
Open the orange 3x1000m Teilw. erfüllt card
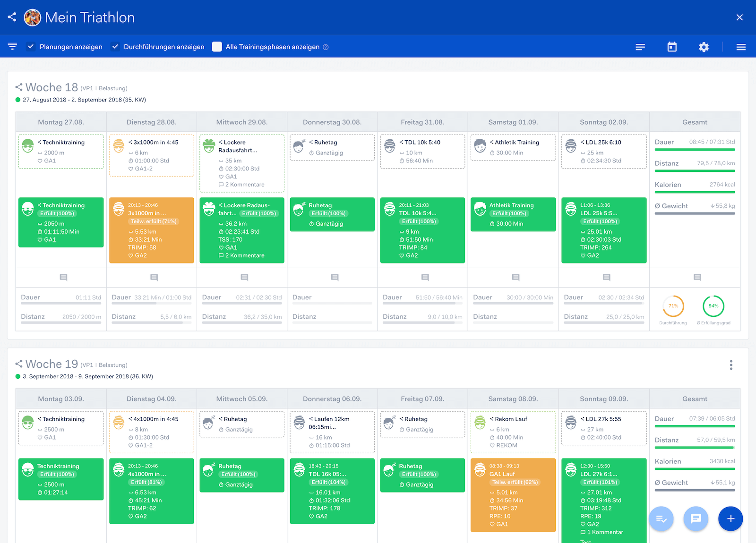pyautogui.click(x=152, y=230)
